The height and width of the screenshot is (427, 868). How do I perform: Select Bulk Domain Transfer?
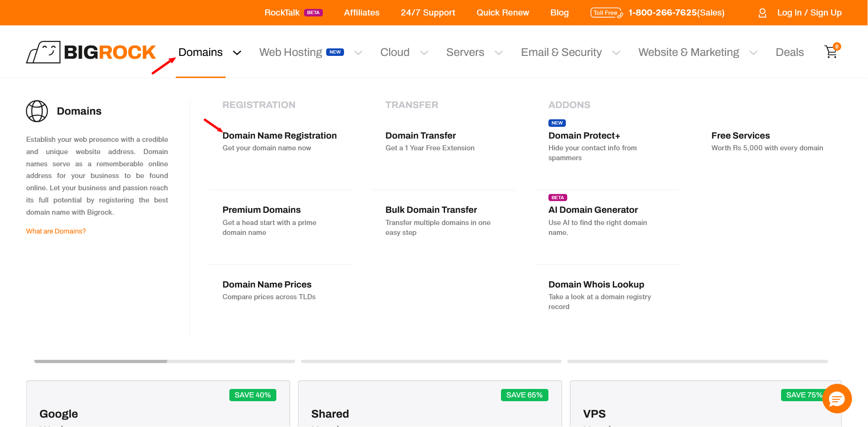pos(431,210)
